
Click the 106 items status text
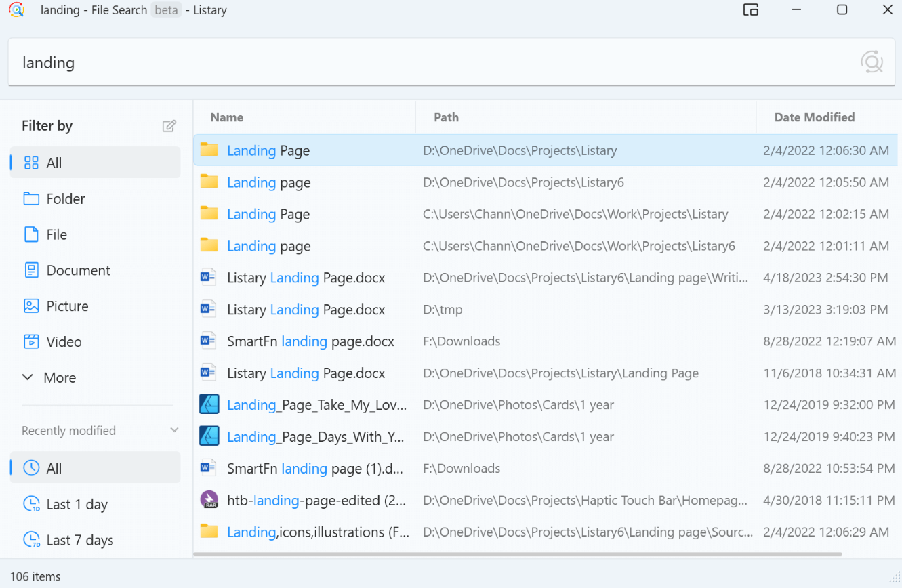point(35,576)
